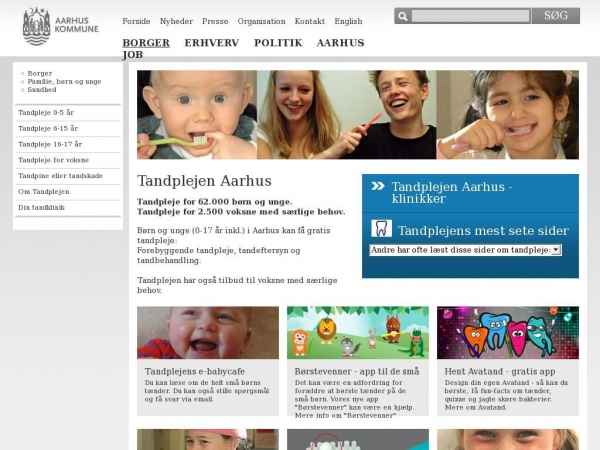Click the smiling girl bottom-row thumbnail

[508, 439]
